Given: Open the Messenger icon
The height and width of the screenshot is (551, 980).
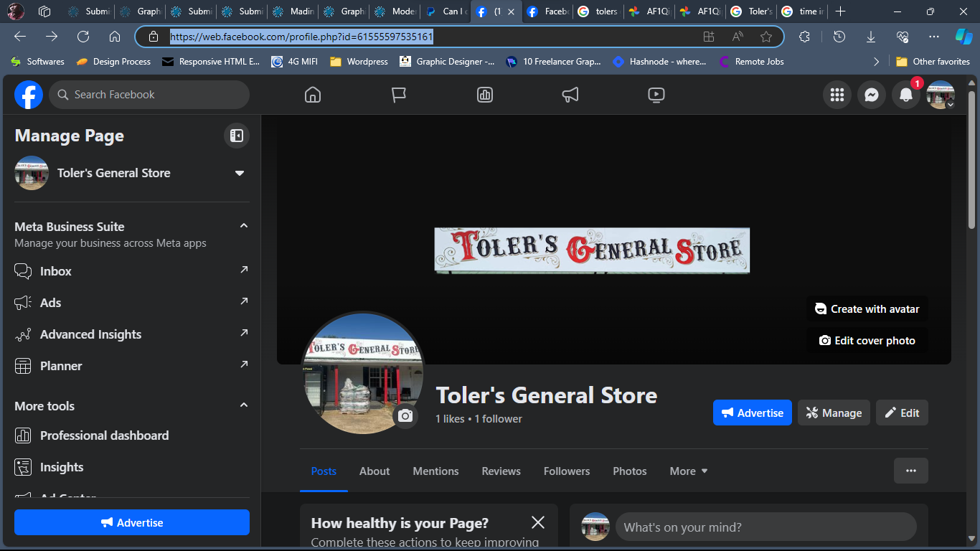Looking at the screenshot, I should pos(872,95).
